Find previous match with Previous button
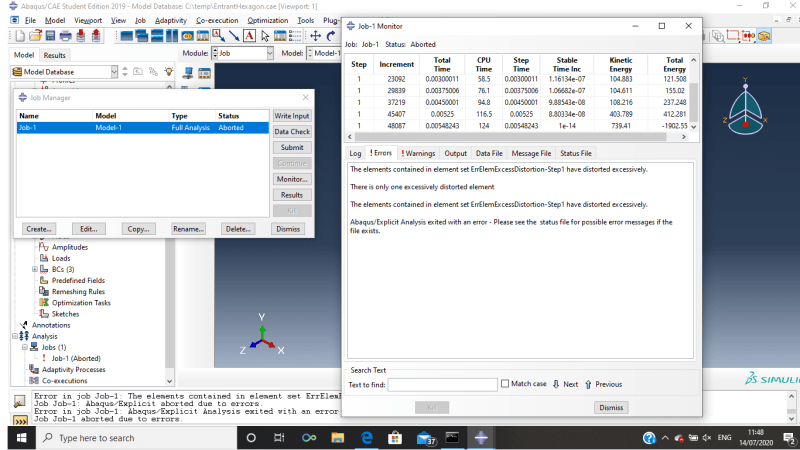The height and width of the screenshot is (450, 800). [603, 384]
